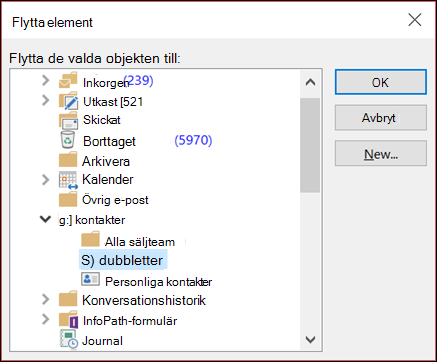Click the Arkivera folder icon
The image size is (437, 362).
[68, 159]
